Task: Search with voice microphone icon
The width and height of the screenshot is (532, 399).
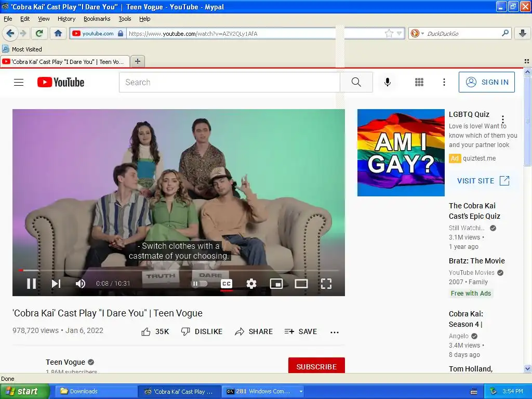Action: [388, 82]
